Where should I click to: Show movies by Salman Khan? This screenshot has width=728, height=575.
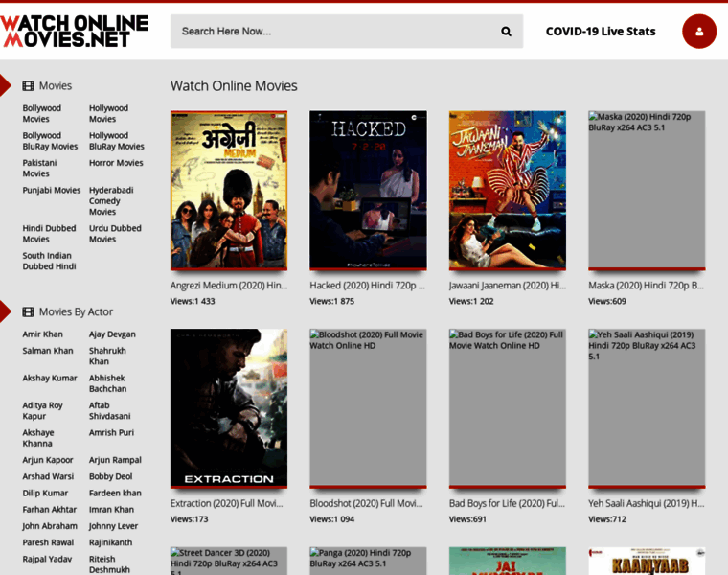(48, 351)
